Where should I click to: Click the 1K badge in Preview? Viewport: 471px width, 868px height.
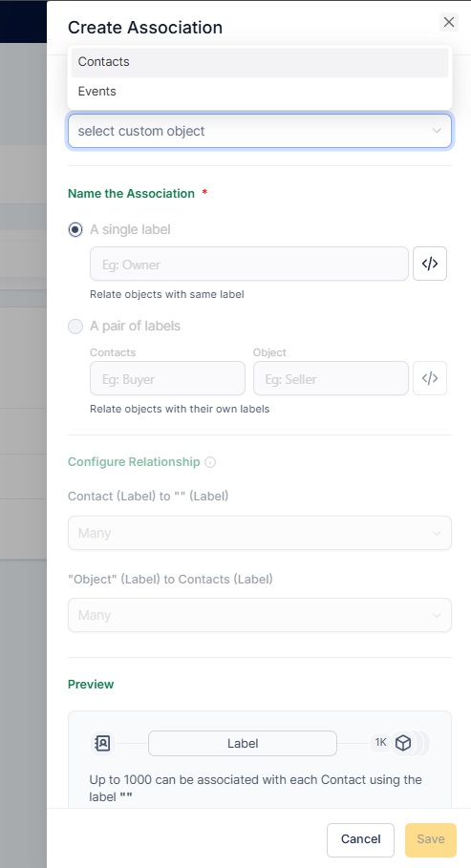380,742
